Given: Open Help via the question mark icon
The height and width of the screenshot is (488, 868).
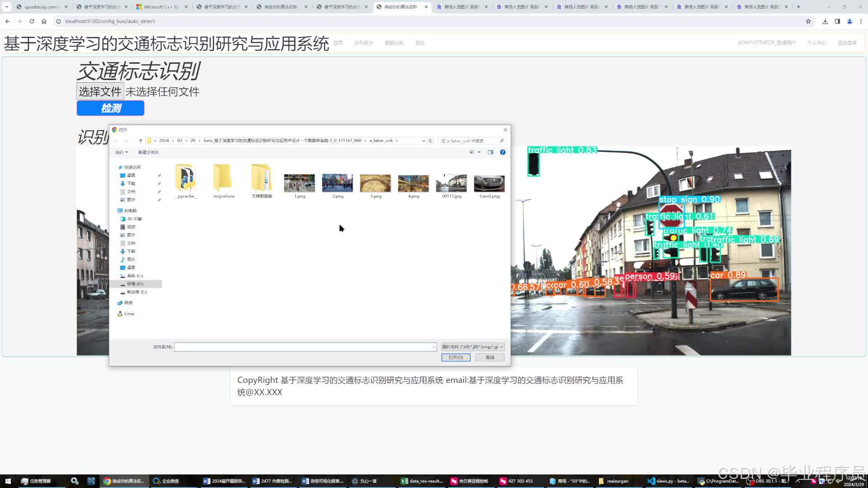Looking at the screenshot, I should (502, 152).
